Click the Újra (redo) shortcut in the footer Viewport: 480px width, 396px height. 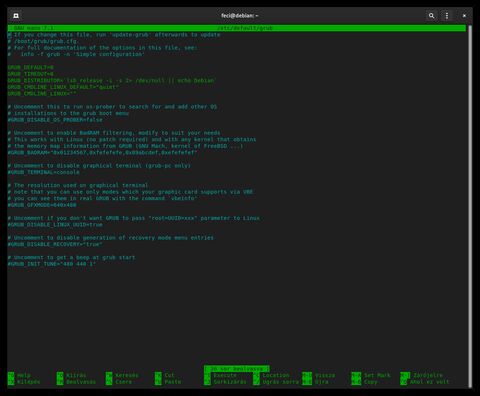315,382
